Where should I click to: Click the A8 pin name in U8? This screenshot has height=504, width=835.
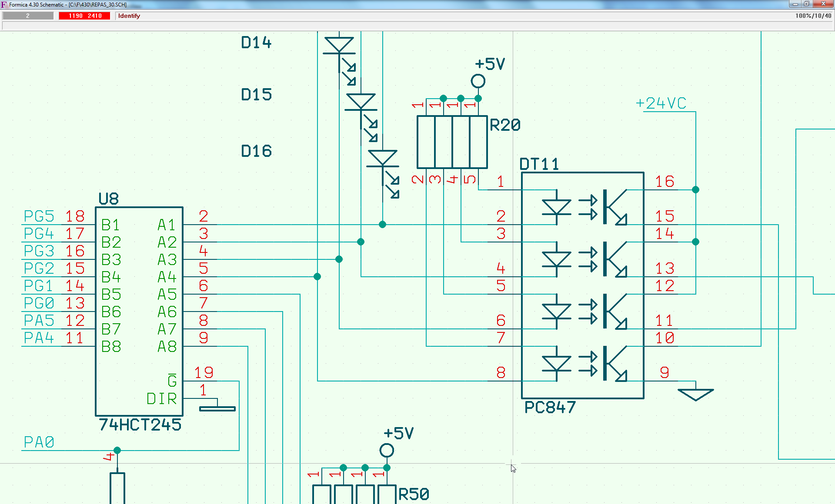pos(167,347)
